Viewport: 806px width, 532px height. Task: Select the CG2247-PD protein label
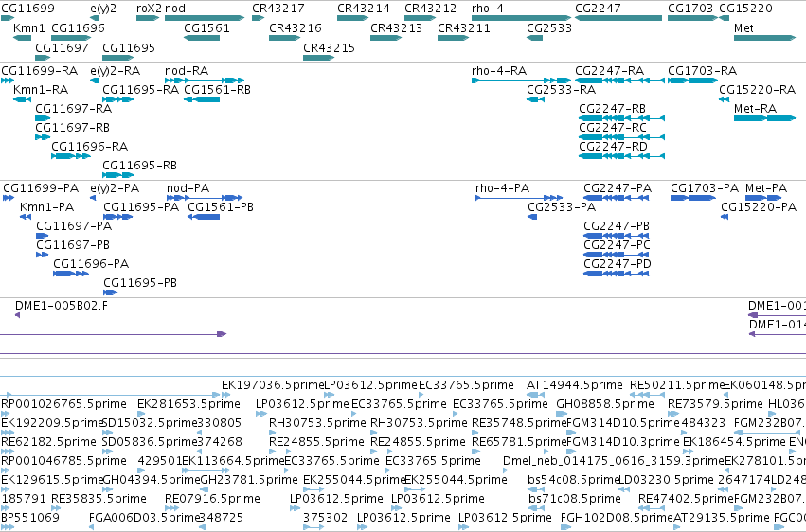click(x=618, y=263)
